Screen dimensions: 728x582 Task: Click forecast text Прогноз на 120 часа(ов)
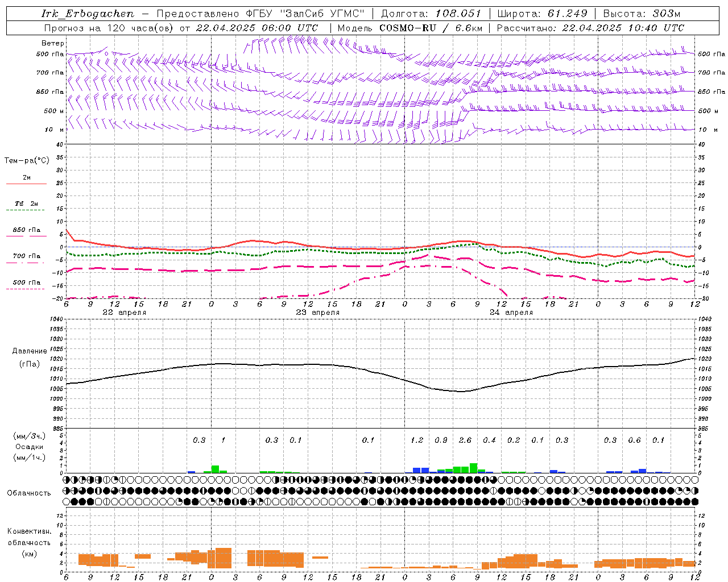(x=110, y=28)
